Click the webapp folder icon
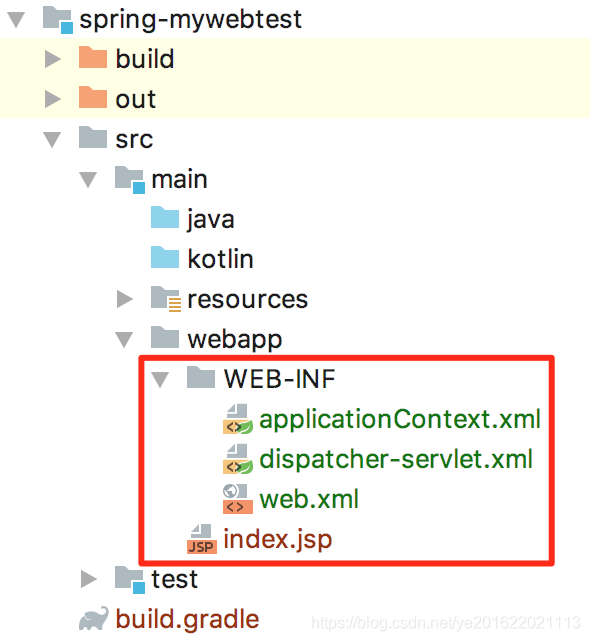The image size is (590, 641). (165, 337)
